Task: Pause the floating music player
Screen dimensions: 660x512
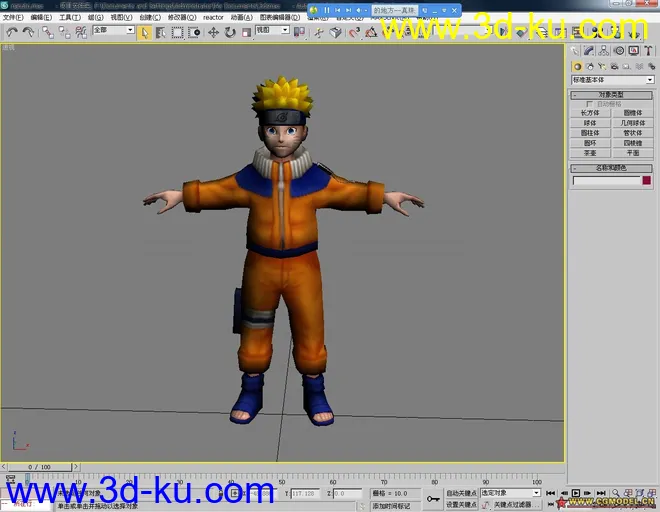Action: point(327,10)
